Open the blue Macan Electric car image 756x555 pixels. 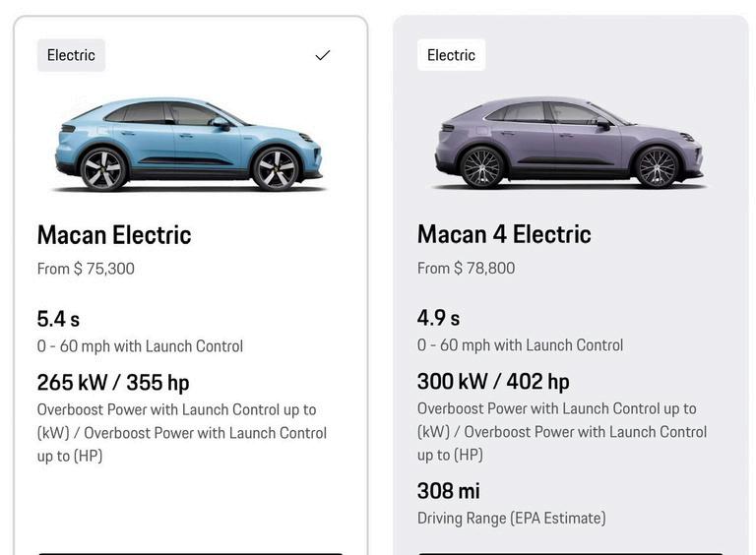click(x=191, y=144)
